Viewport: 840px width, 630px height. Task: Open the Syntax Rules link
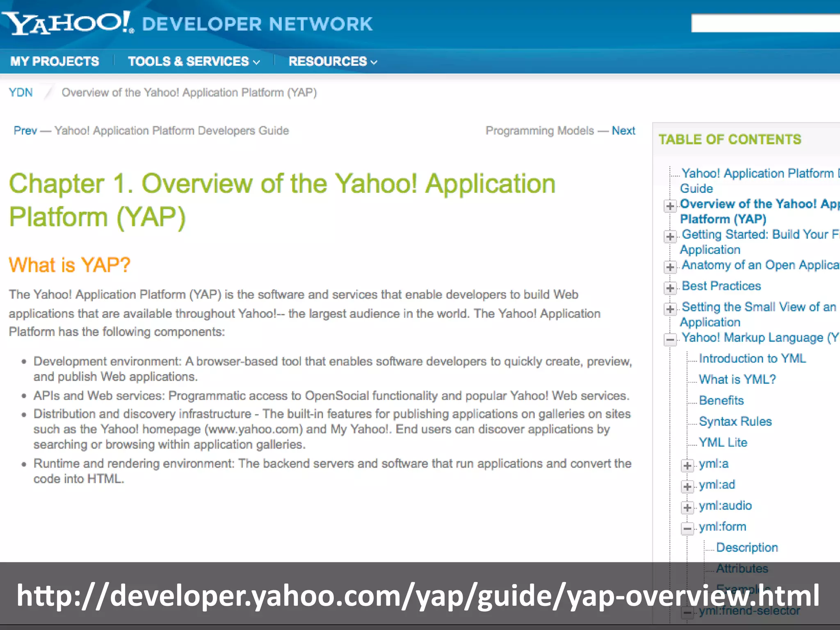735,421
